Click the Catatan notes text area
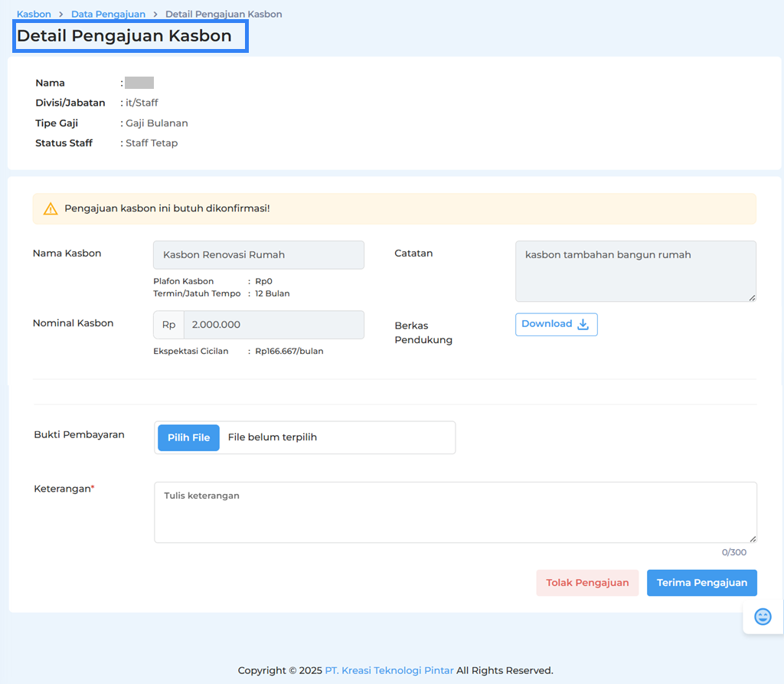This screenshot has height=684, width=784. pyautogui.click(x=635, y=271)
